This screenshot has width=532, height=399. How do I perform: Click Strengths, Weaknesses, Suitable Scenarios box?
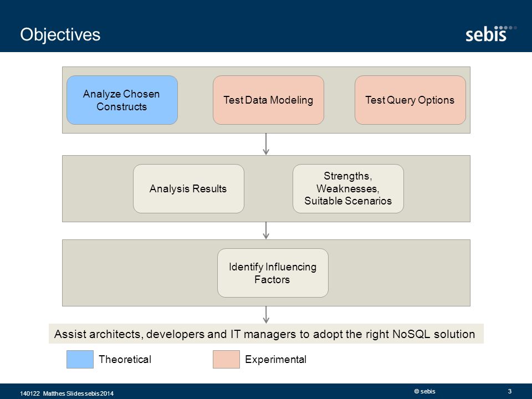[x=348, y=188]
